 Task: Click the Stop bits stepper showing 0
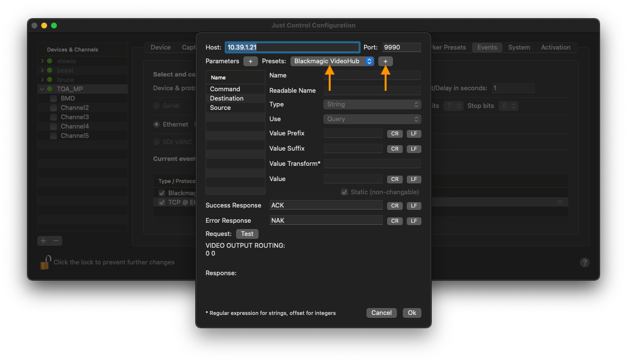pos(508,106)
